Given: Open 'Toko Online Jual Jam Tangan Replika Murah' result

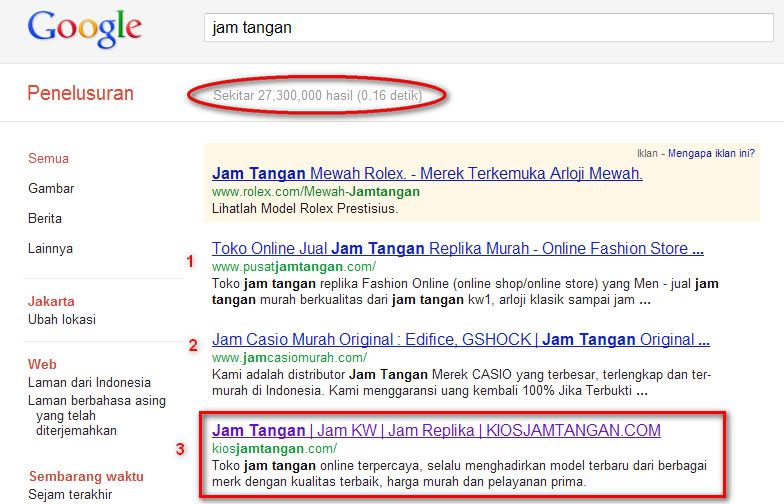Looking at the screenshot, I should (458, 248).
